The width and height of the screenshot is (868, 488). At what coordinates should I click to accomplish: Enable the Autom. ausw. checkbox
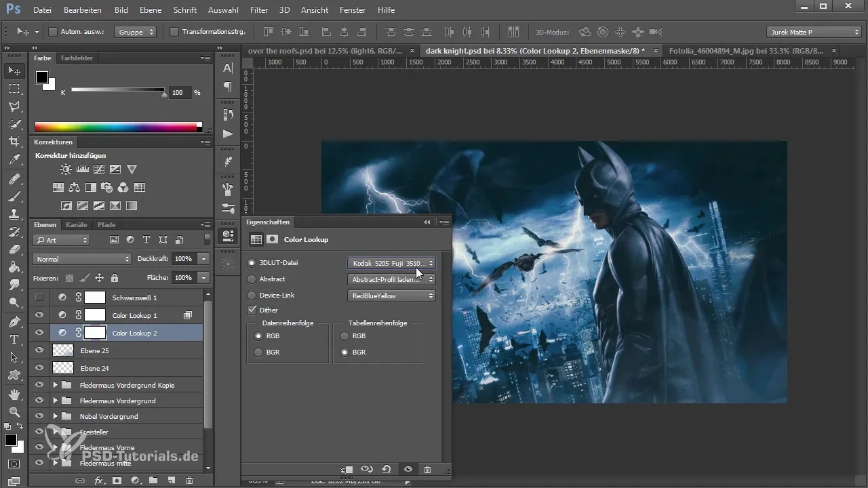[53, 32]
